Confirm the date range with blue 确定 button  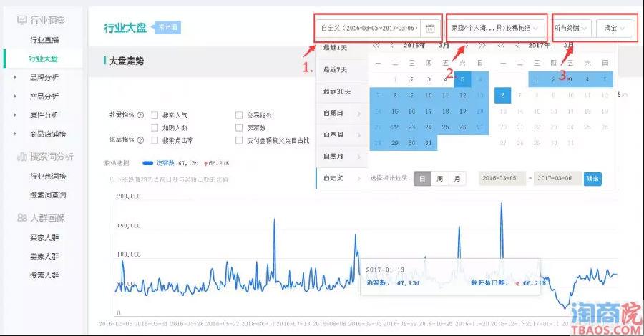click(592, 179)
